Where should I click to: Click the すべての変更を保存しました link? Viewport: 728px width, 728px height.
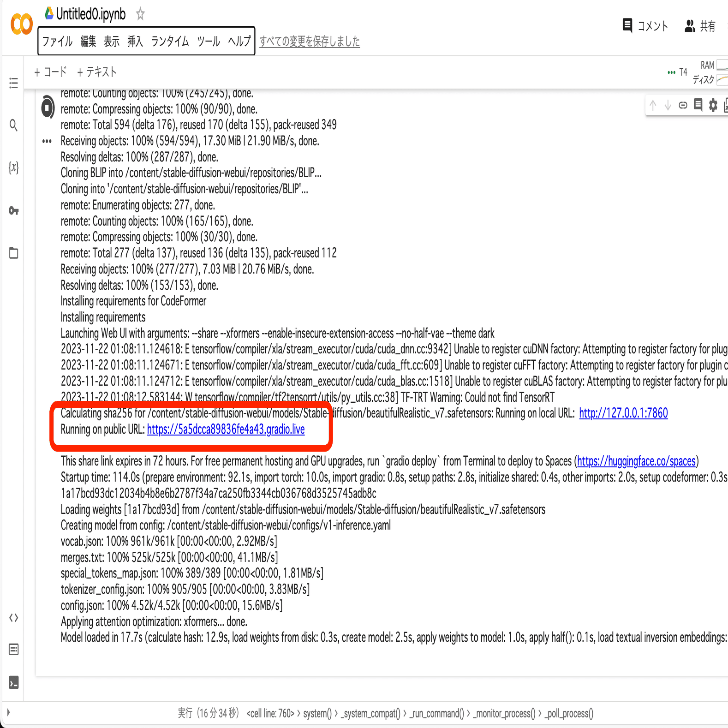click(310, 42)
